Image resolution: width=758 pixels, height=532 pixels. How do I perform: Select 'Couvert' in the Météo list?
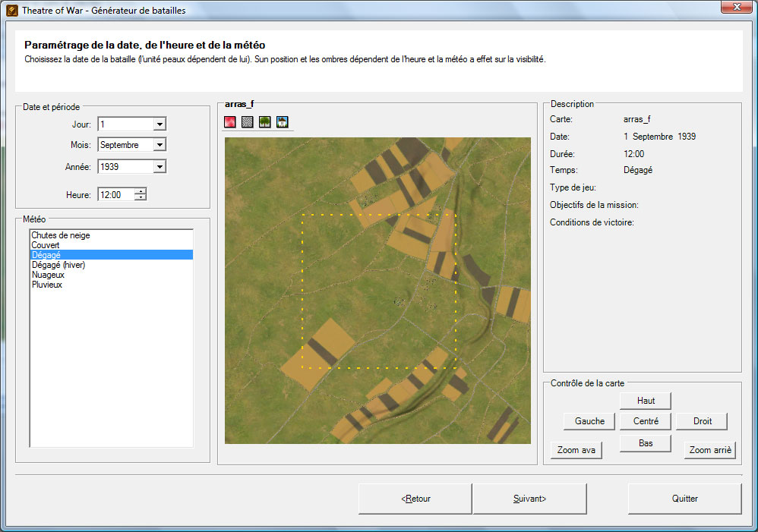[x=46, y=245]
